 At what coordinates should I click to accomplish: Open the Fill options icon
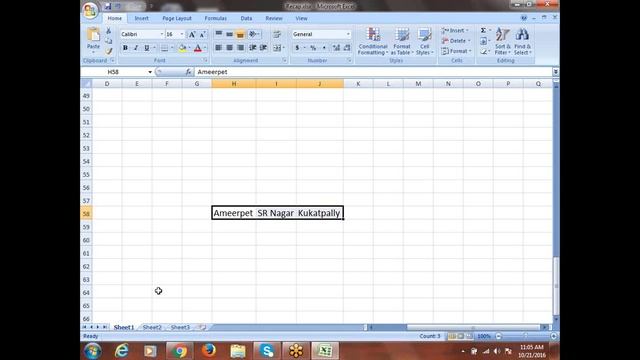coord(484,41)
